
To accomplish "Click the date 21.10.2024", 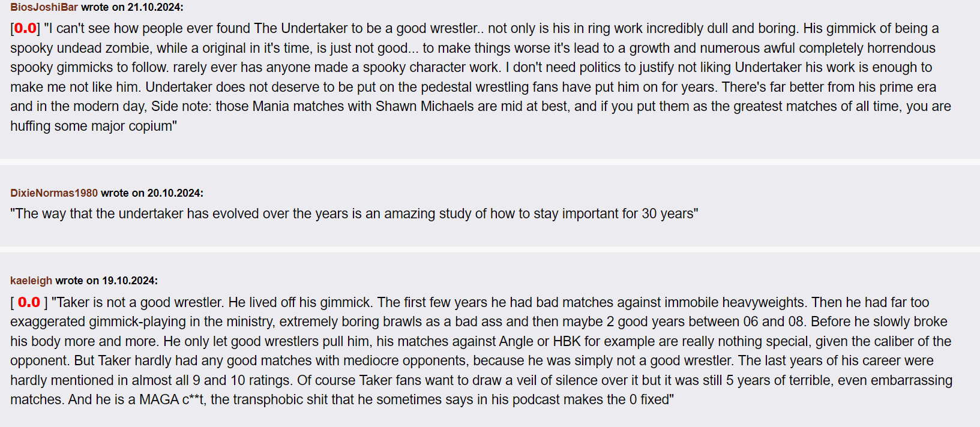I will pyautogui.click(x=155, y=7).
